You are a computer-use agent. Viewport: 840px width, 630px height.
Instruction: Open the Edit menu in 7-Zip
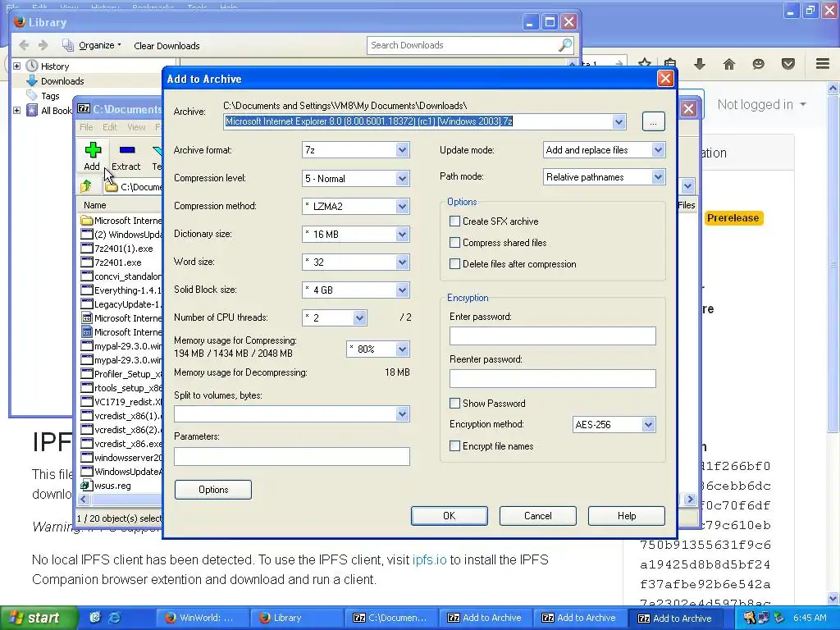pyautogui.click(x=110, y=127)
